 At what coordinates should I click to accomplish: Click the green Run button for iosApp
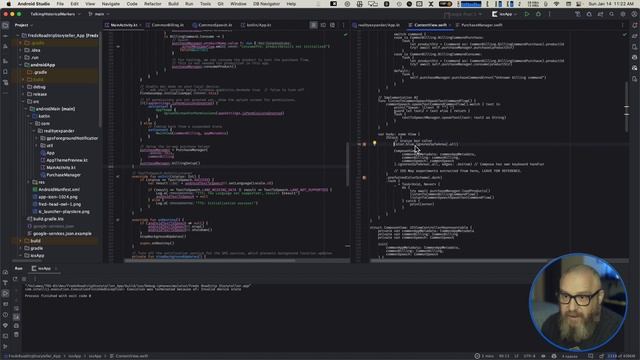coord(527,14)
